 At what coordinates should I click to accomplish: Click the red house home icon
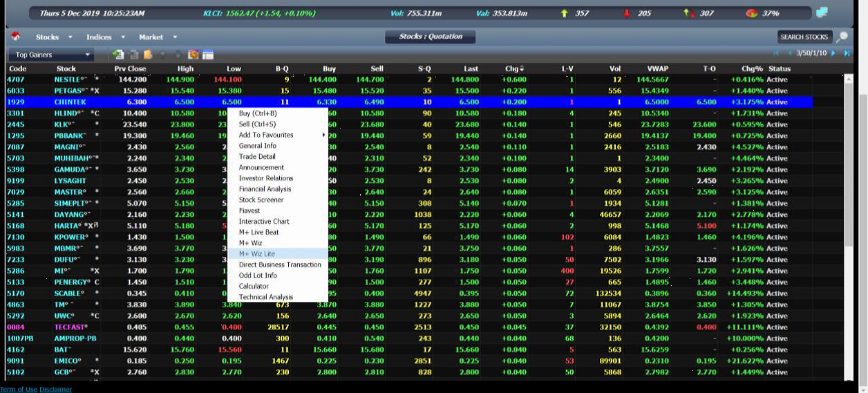pyautogui.click(x=15, y=37)
